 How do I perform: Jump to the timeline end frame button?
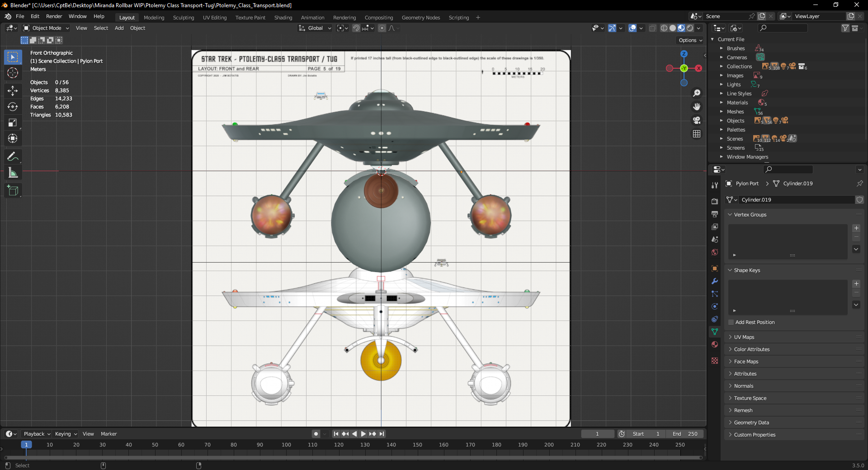point(382,434)
